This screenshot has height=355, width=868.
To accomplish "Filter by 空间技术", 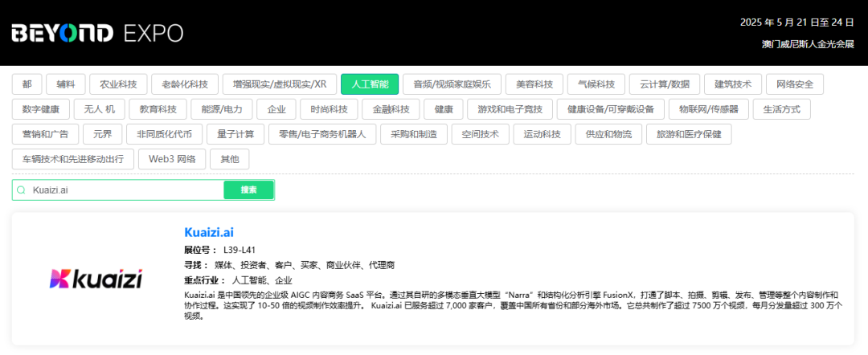I will click(481, 134).
